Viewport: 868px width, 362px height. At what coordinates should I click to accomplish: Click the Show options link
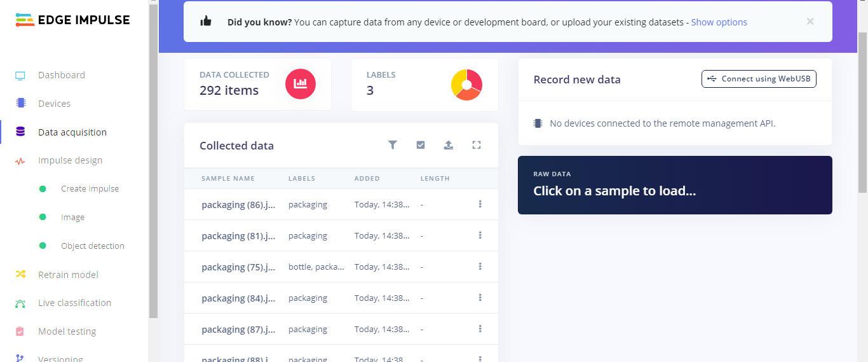(x=719, y=22)
